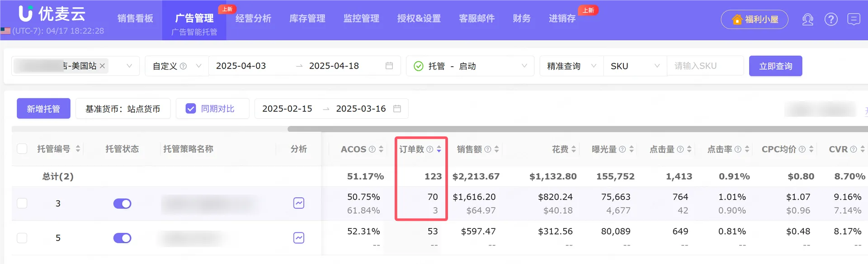Click comparison end date 2025-03-16
Viewport: 868px width, 264px height.
(x=361, y=109)
